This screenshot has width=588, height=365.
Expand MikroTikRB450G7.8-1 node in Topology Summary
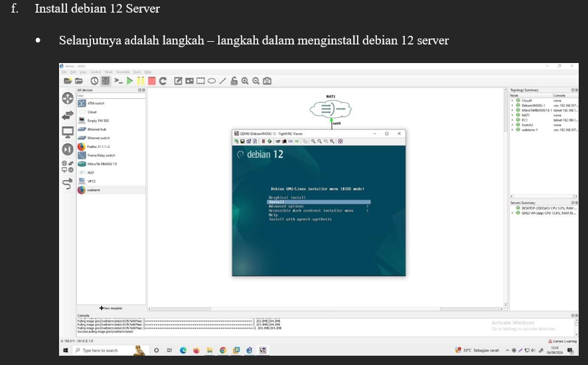click(512, 110)
